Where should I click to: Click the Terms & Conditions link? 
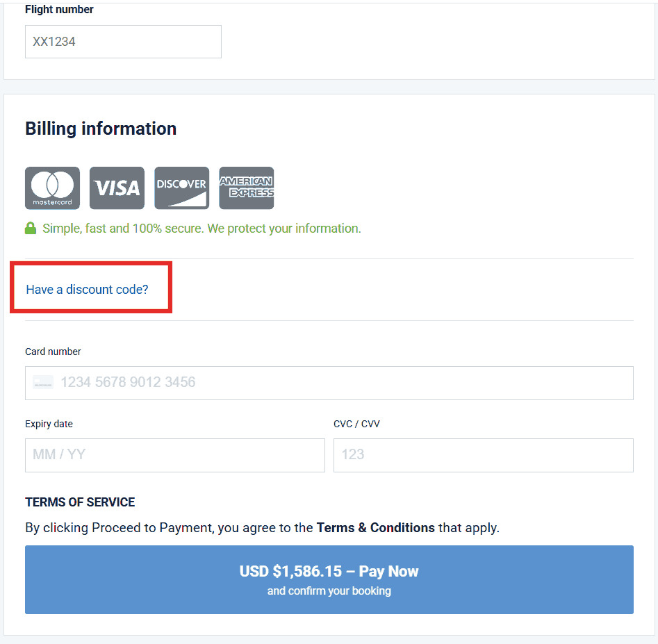[x=376, y=527]
